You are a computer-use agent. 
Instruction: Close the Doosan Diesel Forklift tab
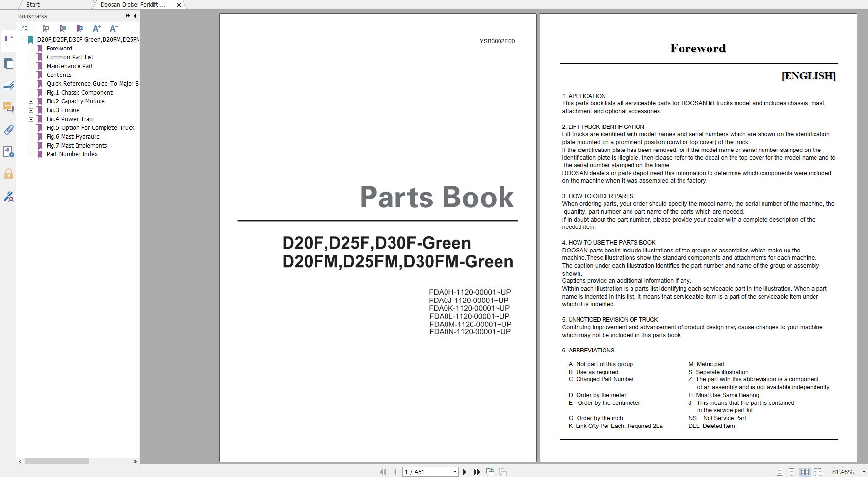(179, 5)
